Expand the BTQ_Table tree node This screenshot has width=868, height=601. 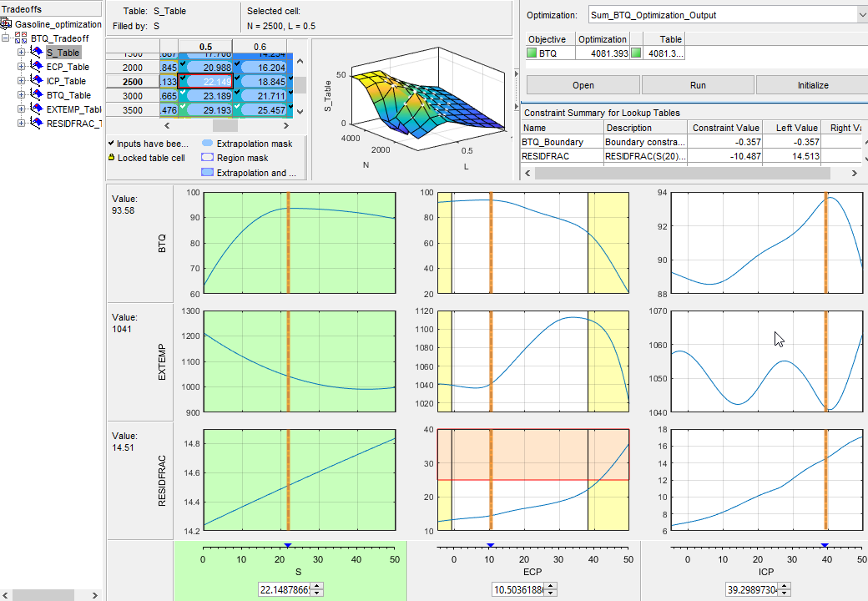point(22,93)
